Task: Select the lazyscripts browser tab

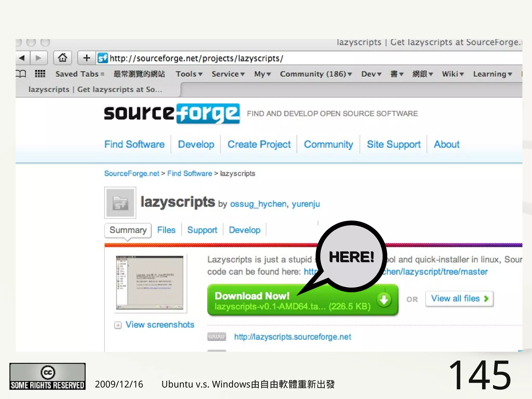Action: click(x=98, y=90)
